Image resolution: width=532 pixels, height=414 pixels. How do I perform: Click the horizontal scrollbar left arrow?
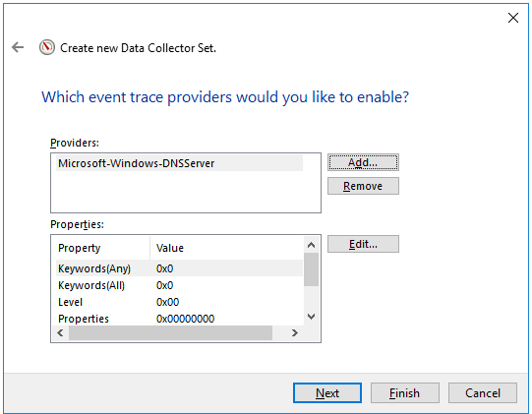click(60, 333)
